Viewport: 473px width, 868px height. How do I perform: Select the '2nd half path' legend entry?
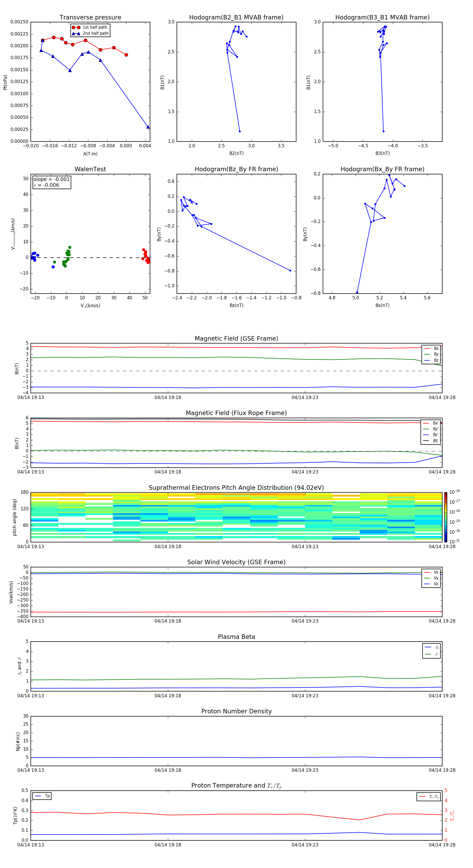click(x=90, y=33)
